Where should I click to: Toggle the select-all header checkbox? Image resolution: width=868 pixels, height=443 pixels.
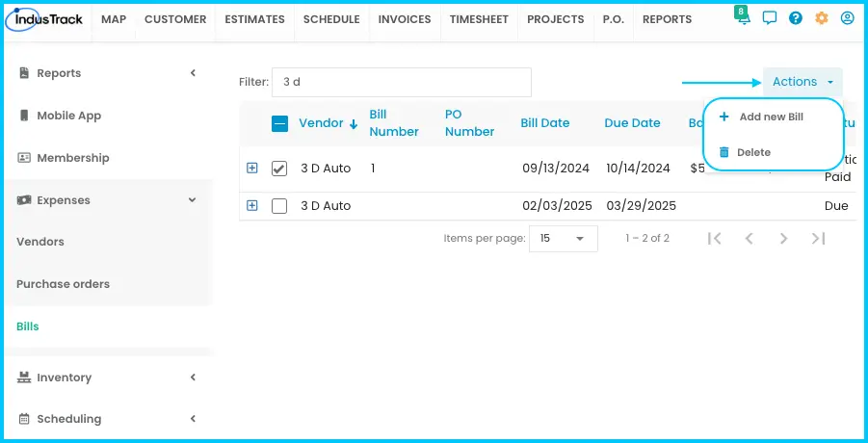pos(279,123)
